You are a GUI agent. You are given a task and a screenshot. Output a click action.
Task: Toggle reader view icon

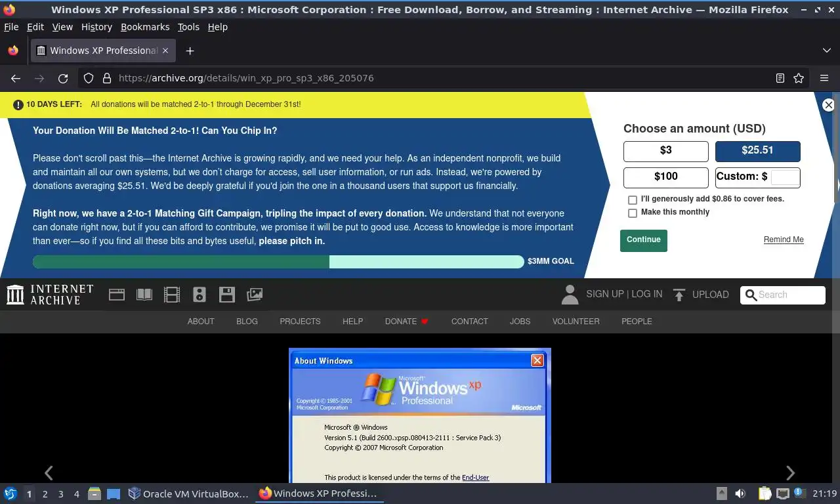pyautogui.click(x=780, y=78)
